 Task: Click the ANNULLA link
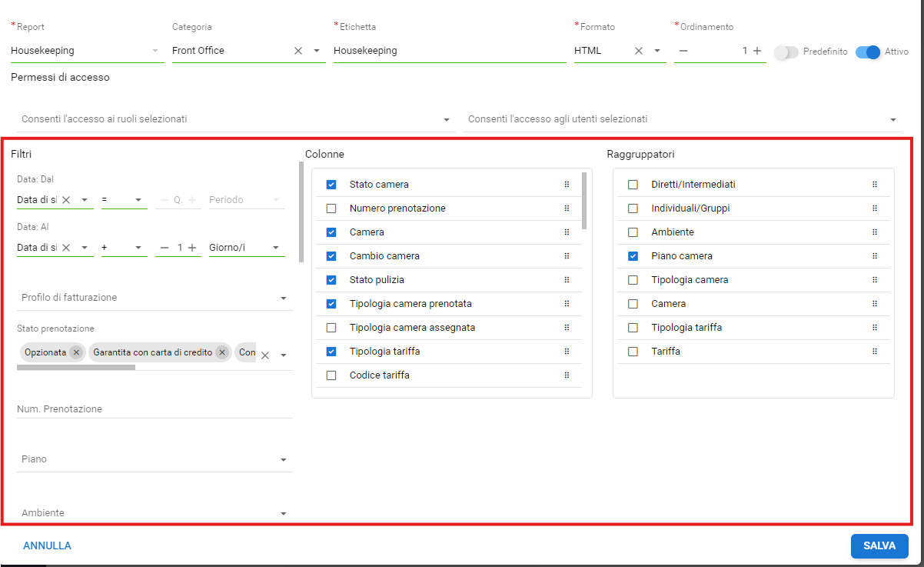point(47,545)
